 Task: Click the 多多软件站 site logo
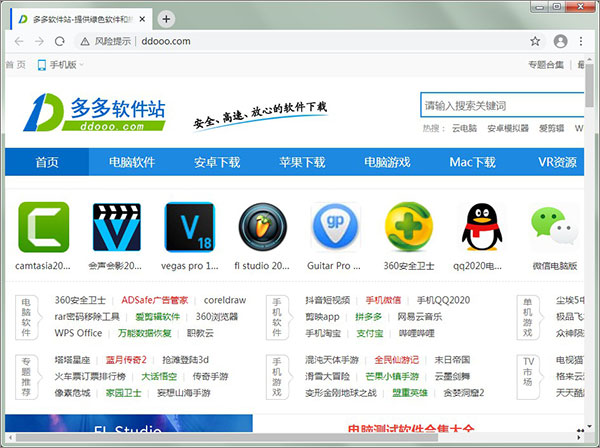(x=94, y=113)
